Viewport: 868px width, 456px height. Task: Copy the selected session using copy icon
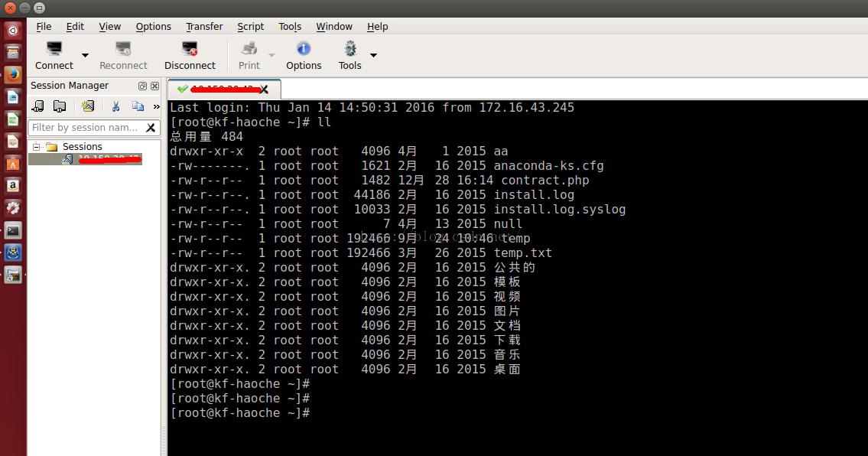coord(138,106)
